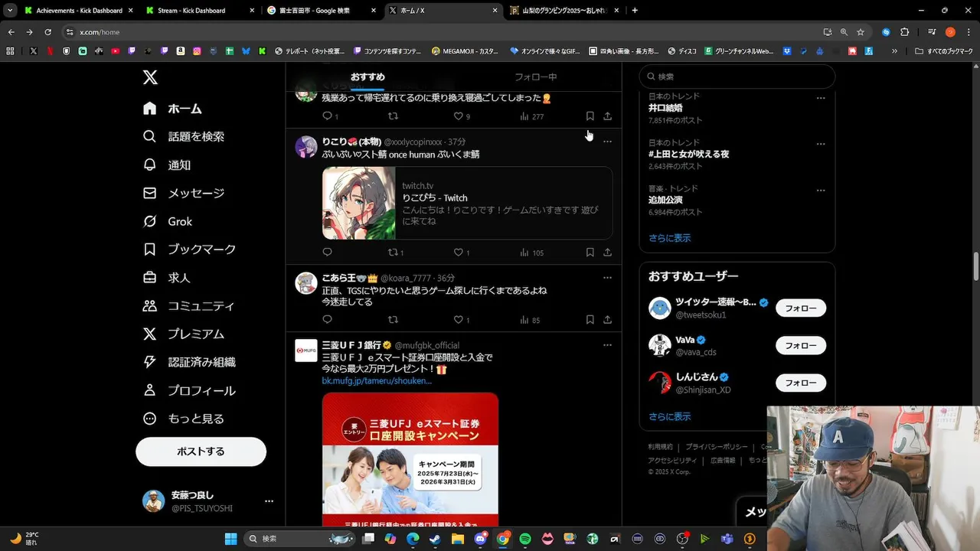Open the りこぴち Twitch link card
Screen dimensions: 980x551
(x=467, y=204)
